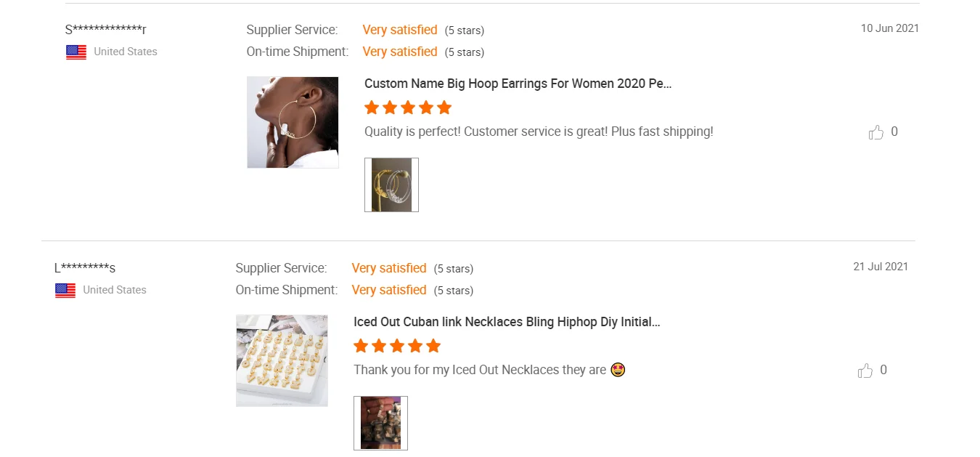The image size is (980, 457).
Task: Enlarge buyer's photo of iced out necklaces
Action: (x=380, y=423)
